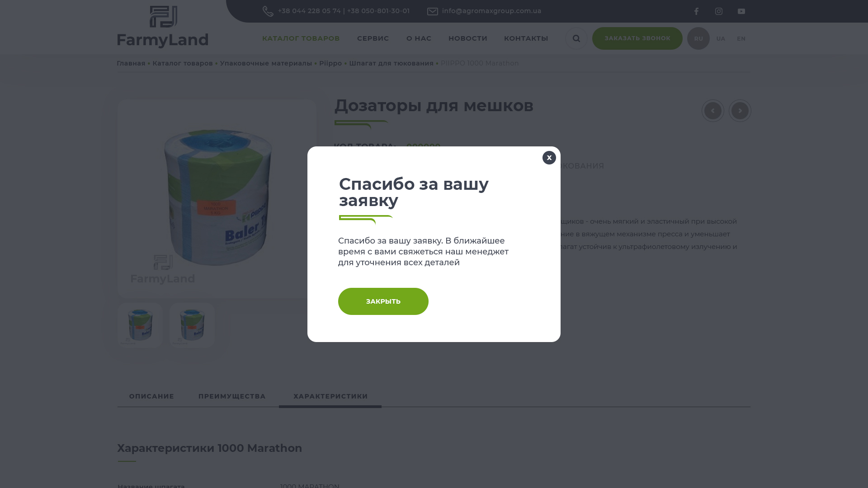
Task: Click the Закрыть button in popup
Action: [x=383, y=301]
